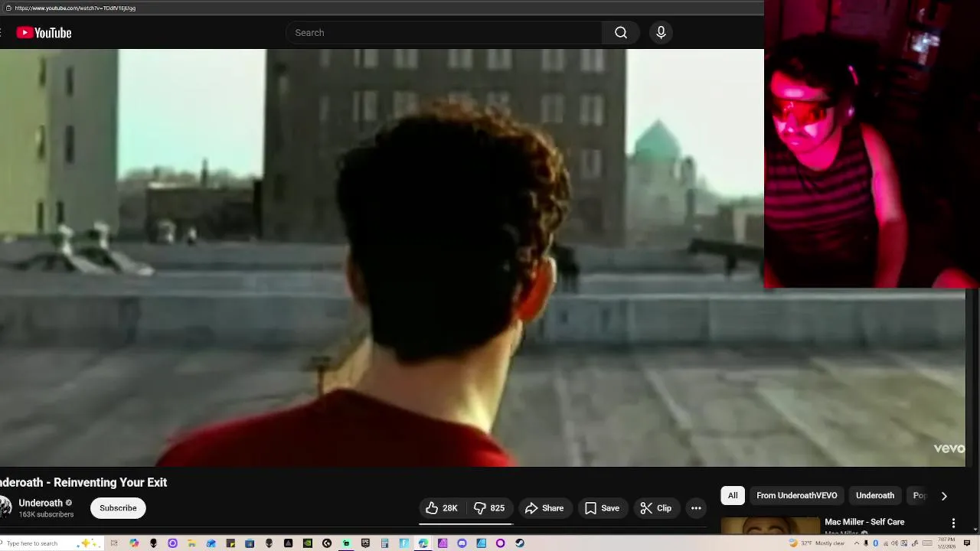980x551 pixels.
Task: Open Steam from the taskbar
Action: (x=520, y=543)
